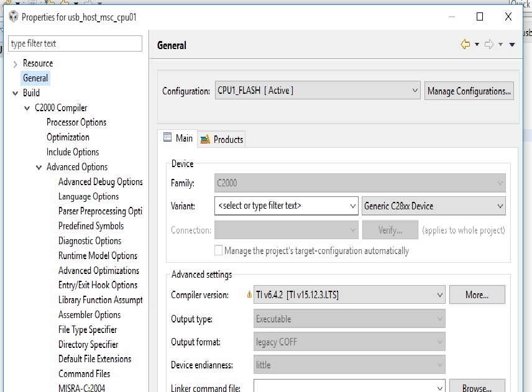Viewport: 532px width, 392px height.
Task: Open the Generic C28xx Device dropdown
Action: click(434, 206)
